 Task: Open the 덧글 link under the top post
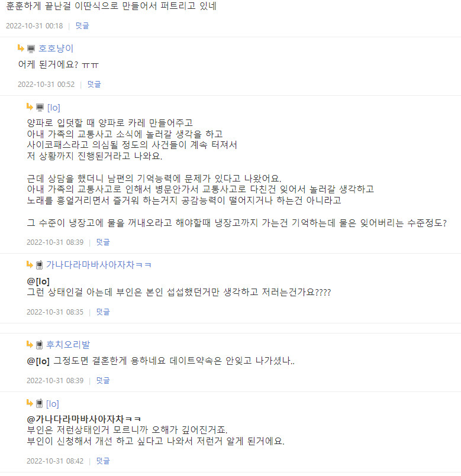click(x=82, y=26)
